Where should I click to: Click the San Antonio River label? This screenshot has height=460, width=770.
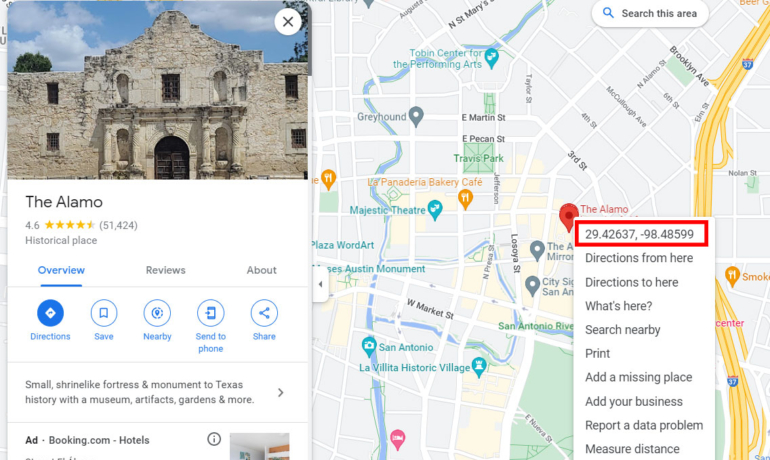[x=536, y=326]
